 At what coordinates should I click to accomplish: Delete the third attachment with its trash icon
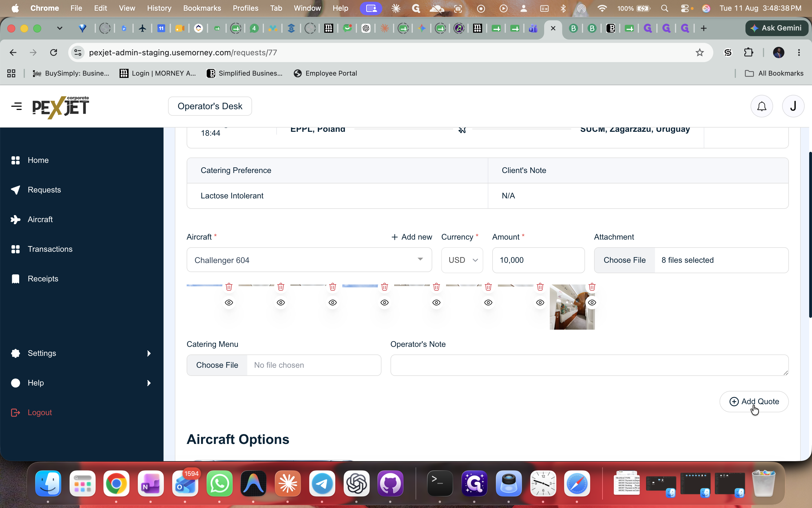(x=332, y=287)
